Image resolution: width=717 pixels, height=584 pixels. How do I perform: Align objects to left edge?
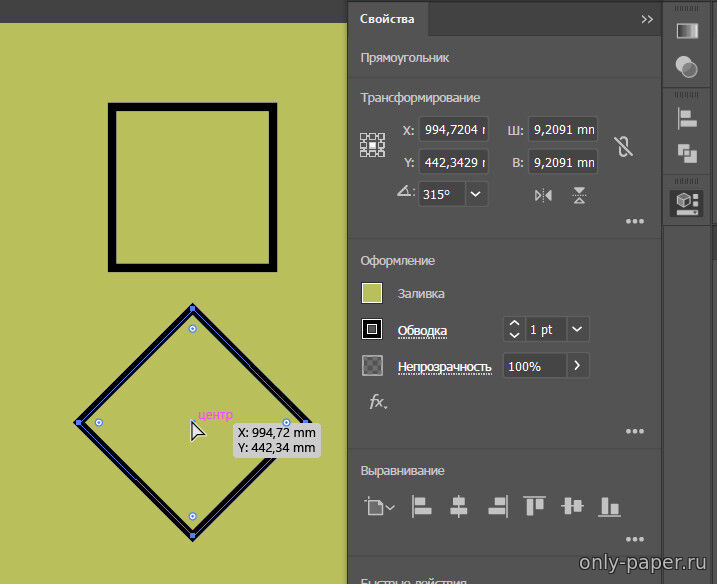(x=422, y=507)
